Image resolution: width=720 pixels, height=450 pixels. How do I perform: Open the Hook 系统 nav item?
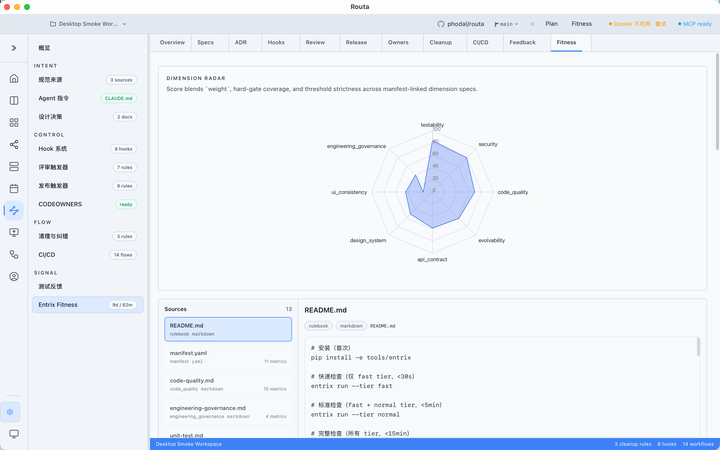pyautogui.click(x=87, y=149)
